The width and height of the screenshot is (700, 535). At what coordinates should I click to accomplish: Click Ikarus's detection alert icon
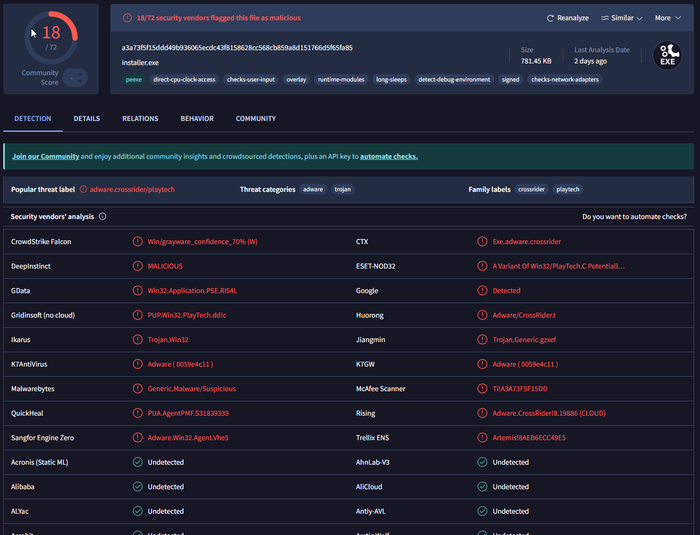(138, 340)
